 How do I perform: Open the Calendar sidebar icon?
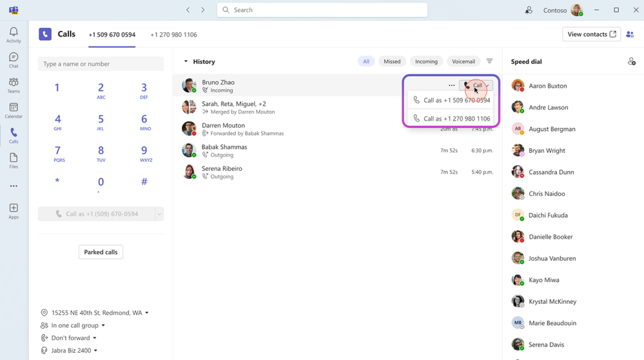[x=14, y=110]
